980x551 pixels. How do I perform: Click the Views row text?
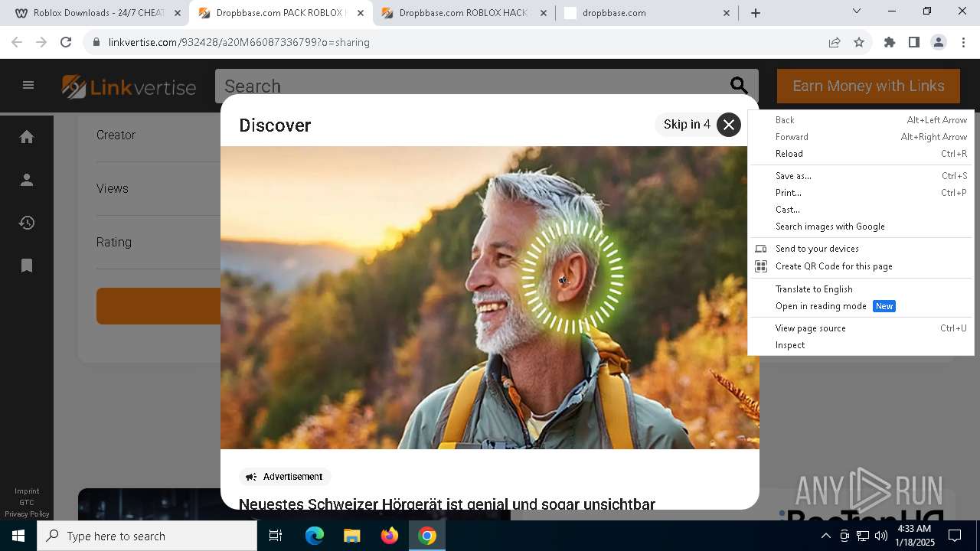click(113, 188)
